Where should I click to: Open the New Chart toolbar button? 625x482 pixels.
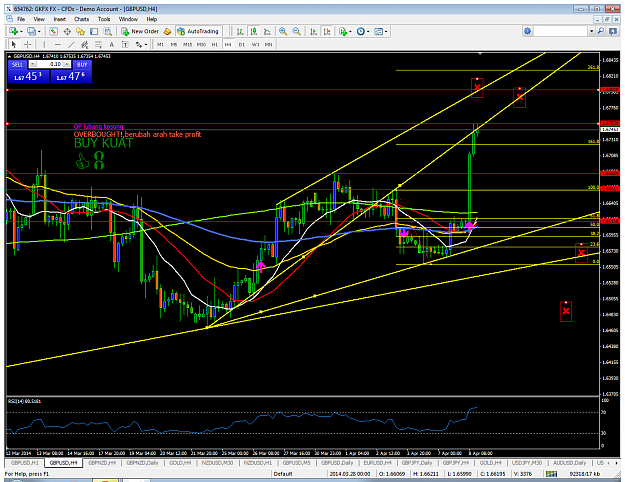pyautogui.click(x=13, y=31)
